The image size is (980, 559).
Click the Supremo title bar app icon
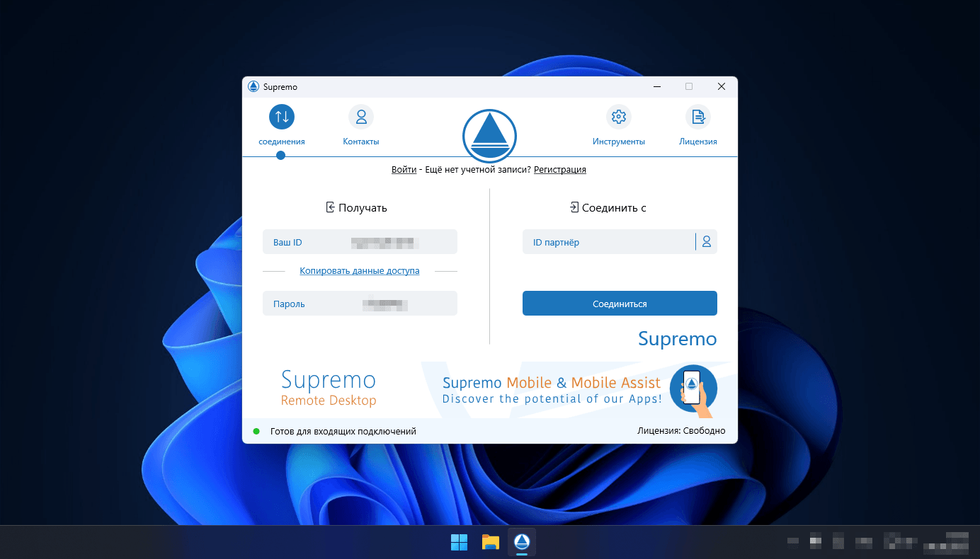pyautogui.click(x=253, y=87)
